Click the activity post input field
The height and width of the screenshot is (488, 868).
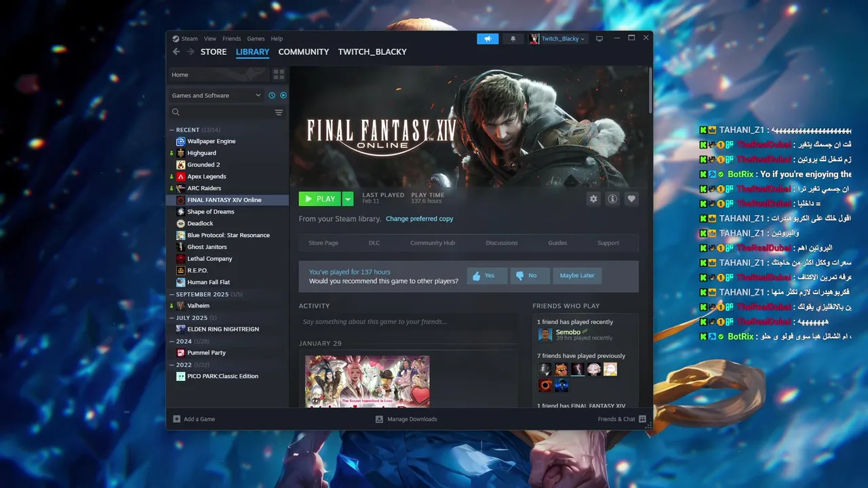409,322
